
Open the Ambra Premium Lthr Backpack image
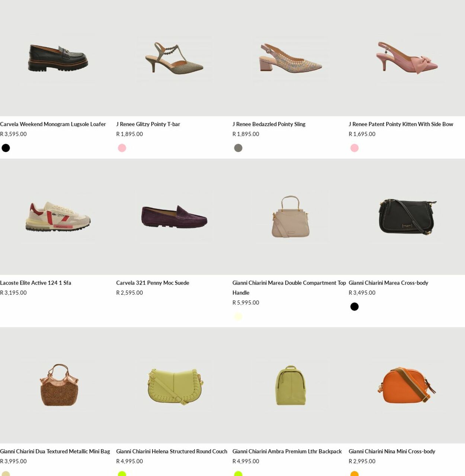click(291, 385)
